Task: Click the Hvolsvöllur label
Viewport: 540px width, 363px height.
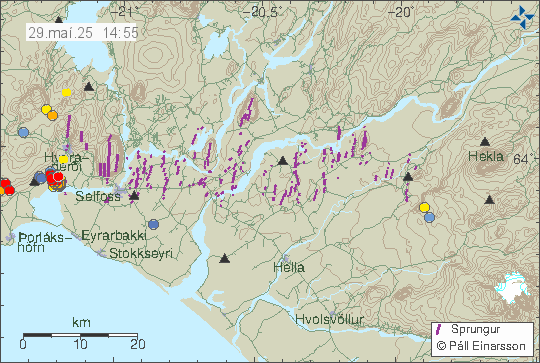Action: (x=330, y=319)
